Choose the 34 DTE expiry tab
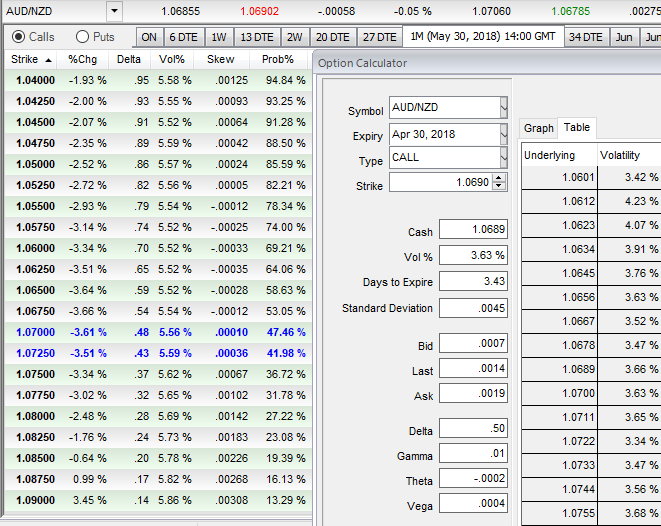 [x=585, y=37]
